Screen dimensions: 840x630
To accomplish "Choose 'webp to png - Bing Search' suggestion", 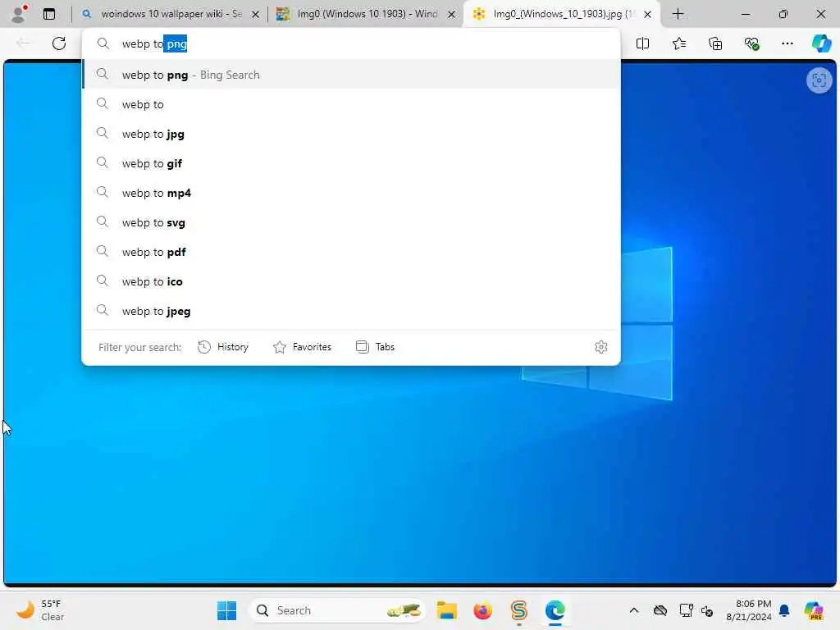I will pos(351,75).
